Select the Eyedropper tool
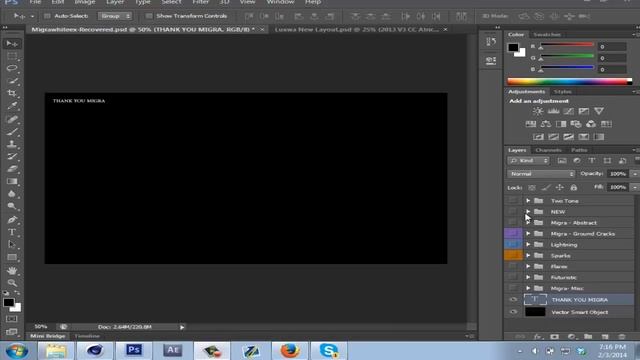This screenshot has width=640, height=360. click(x=12, y=106)
